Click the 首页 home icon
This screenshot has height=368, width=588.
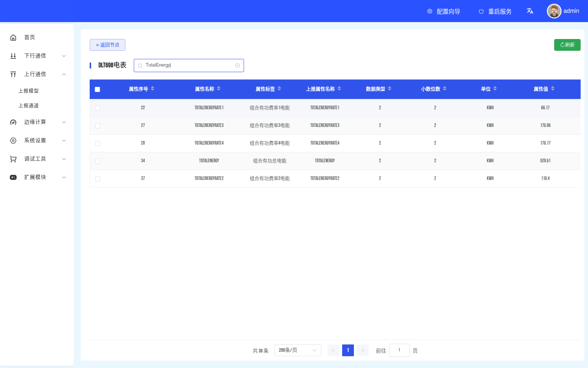click(x=13, y=37)
